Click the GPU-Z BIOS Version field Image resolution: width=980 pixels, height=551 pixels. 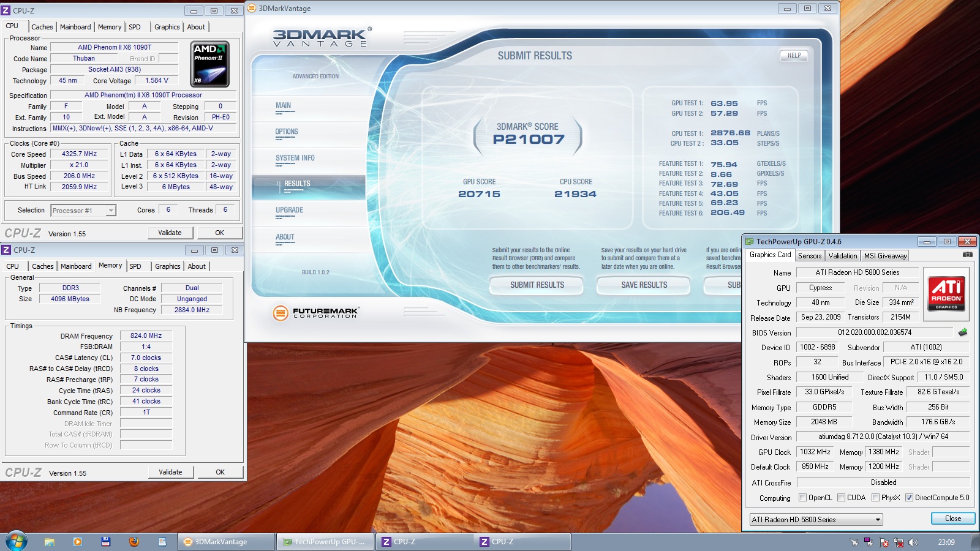(875, 332)
